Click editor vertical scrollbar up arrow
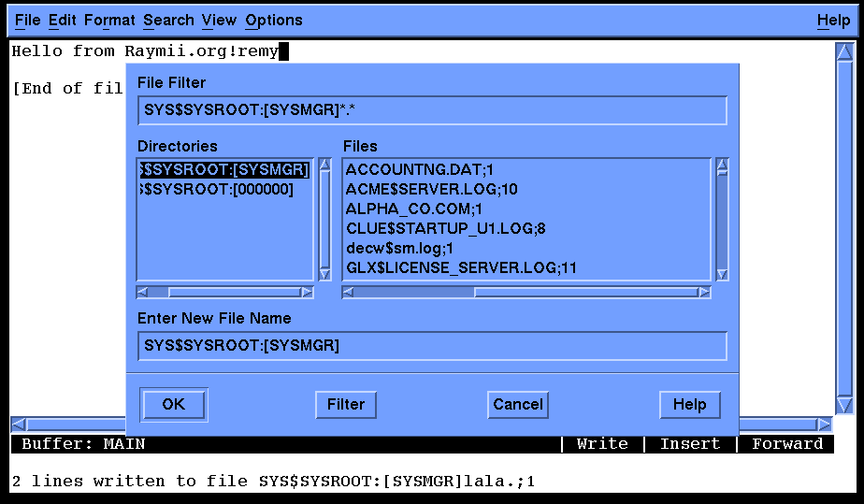Viewport: 864px width, 504px height. click(x=843, y=51)
